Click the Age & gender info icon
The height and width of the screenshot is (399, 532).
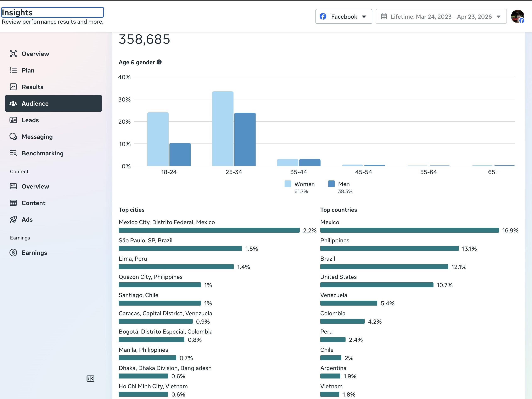(x=159, y=62)
